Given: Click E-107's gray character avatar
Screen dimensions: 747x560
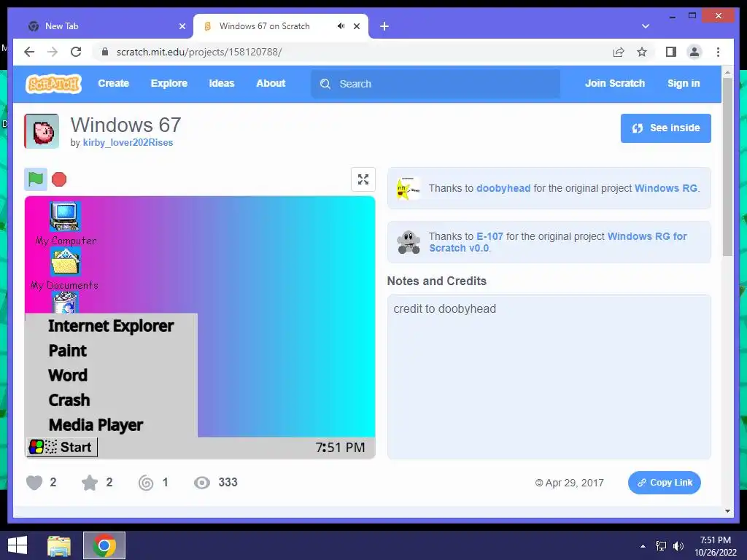Looking at the screenshot, I should [409, 242].
